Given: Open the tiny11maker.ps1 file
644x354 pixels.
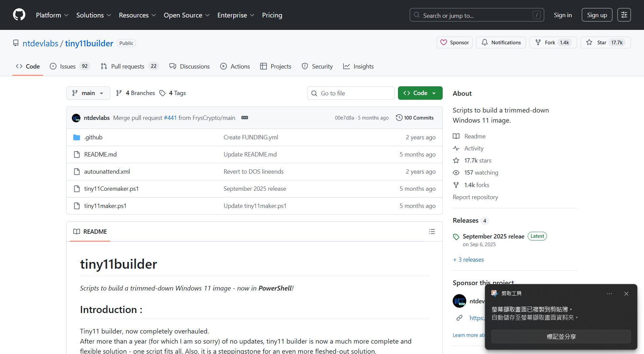Looking at the screenshot, I should [105, 206].
